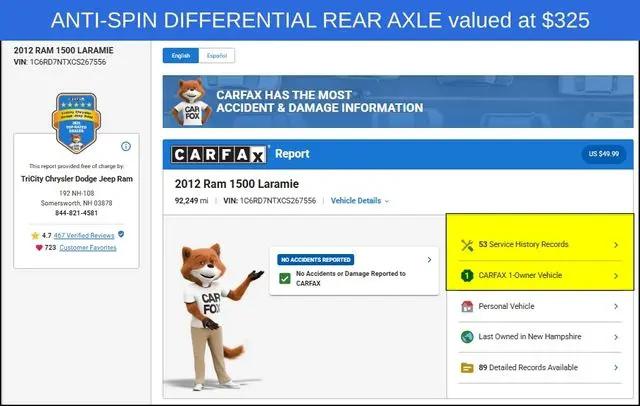The image size is (640, 406).
Task: Click the CARFAX logo in report header
Action: click(218, 155)
